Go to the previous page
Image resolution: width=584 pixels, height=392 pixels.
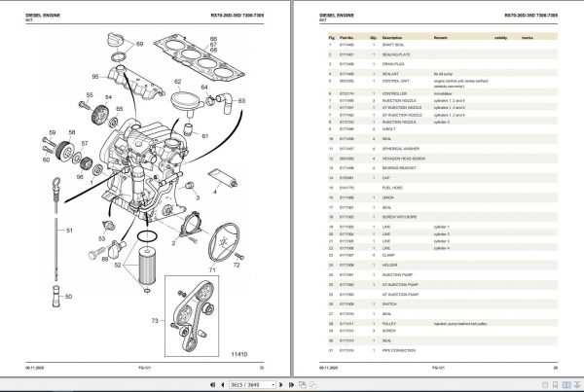[x=223, y=384]
